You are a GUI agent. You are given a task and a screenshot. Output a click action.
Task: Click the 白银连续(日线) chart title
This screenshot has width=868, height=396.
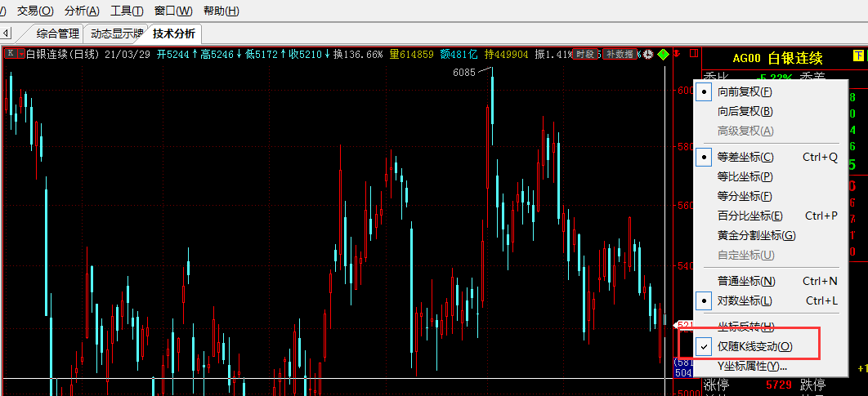click(63, 54)
